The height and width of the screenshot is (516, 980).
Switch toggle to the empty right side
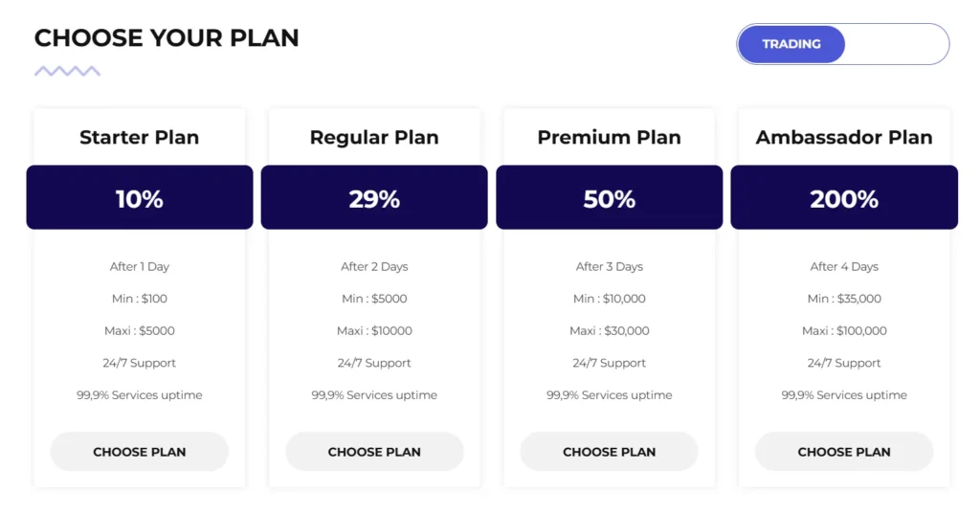click(896, 44)
